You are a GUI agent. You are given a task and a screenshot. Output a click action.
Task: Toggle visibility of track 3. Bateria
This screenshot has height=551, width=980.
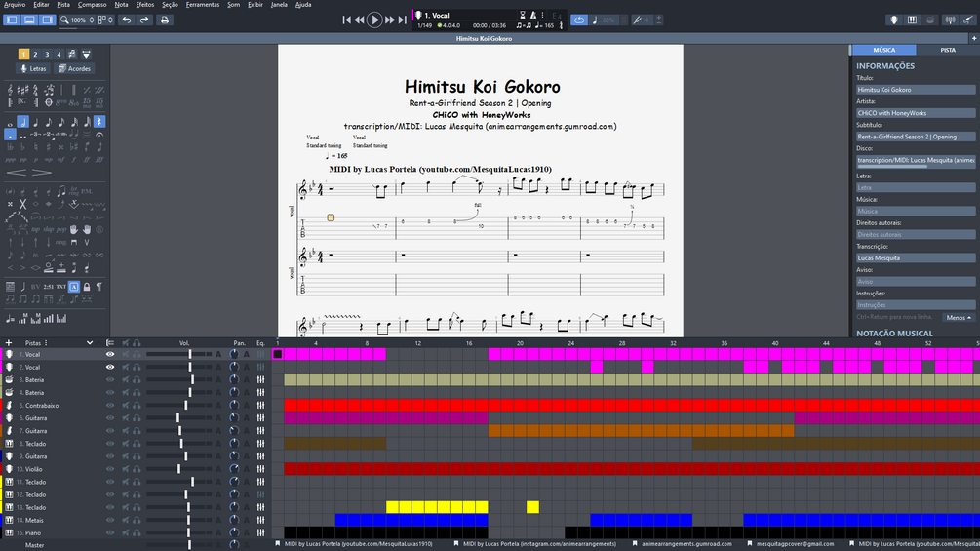click(110, 379)
